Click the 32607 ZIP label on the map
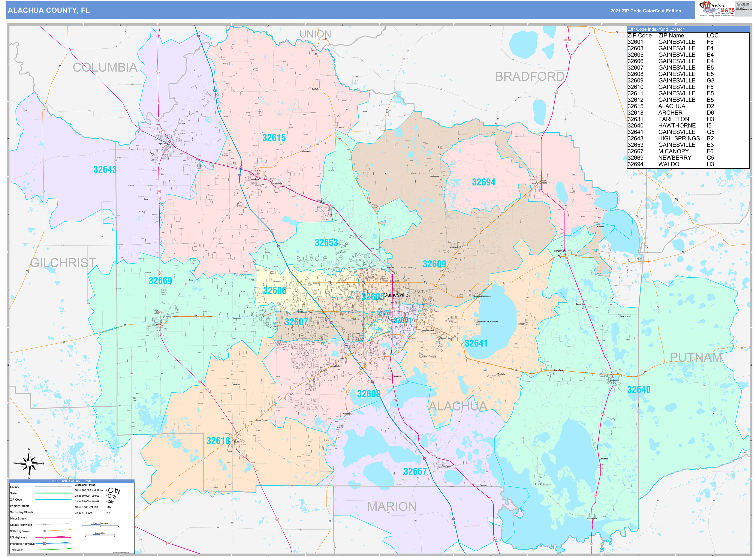This screenshot has height=557, width=756. pos(296,322)
